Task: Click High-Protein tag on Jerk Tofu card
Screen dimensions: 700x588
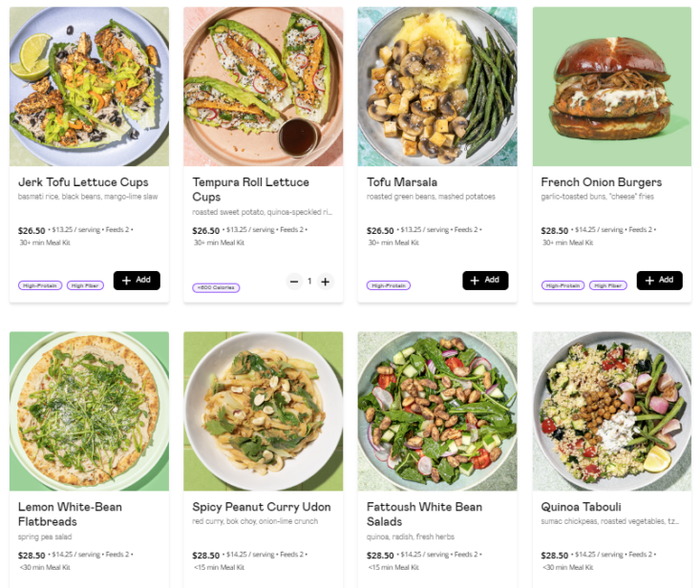Action: coord(39,284)
